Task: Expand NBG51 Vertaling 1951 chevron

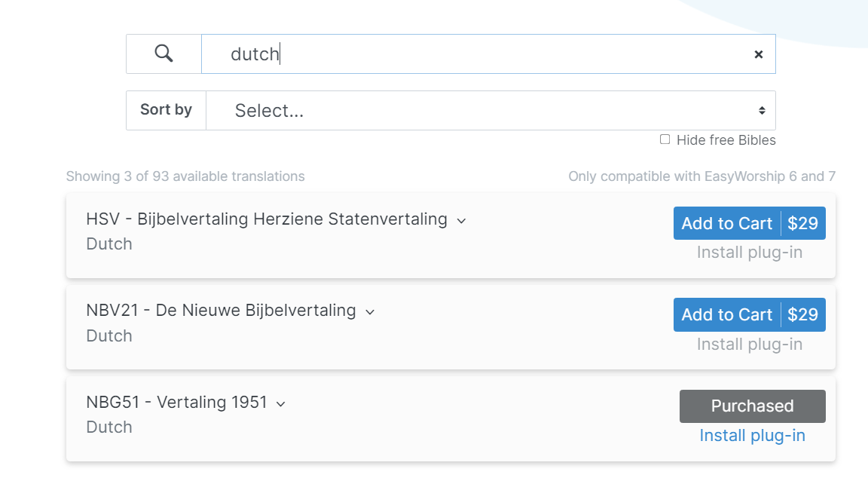Action: click(281, 404)
